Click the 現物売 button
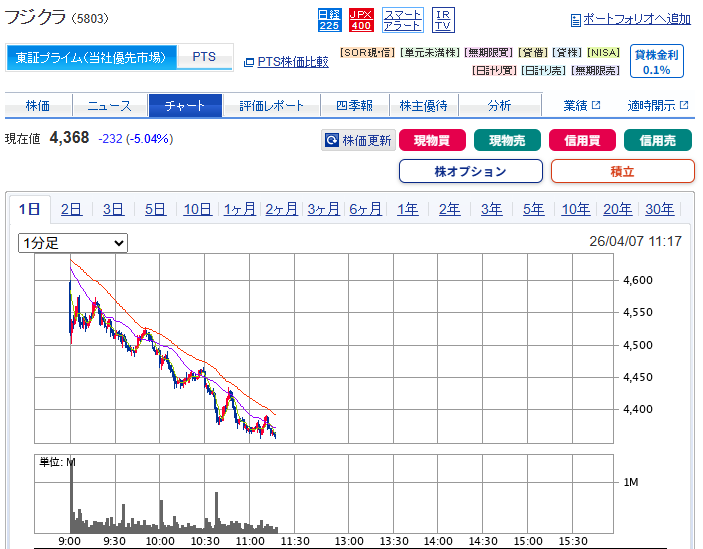The image size is (703, 549). click(x=507, y=140)
